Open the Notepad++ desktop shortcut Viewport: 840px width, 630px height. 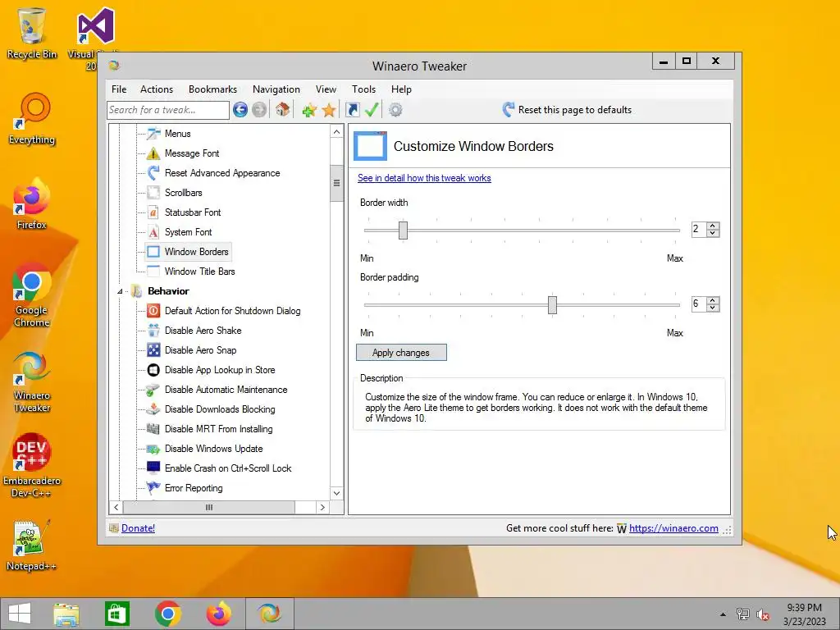tap(31, 545)
